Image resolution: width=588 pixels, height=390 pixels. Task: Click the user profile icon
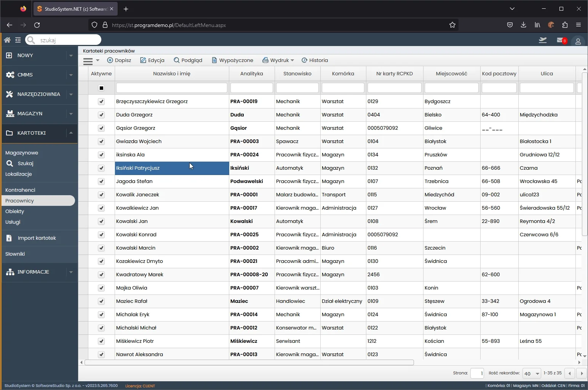[x=578, y=41]
